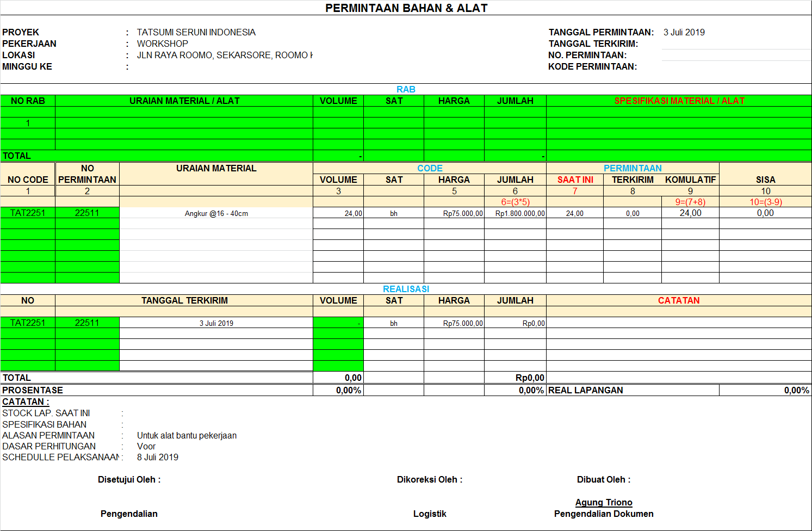The height and width of the screenshot is (531, 812).
Task: Click the red SAAT INI header
Action: click(575, 180)
